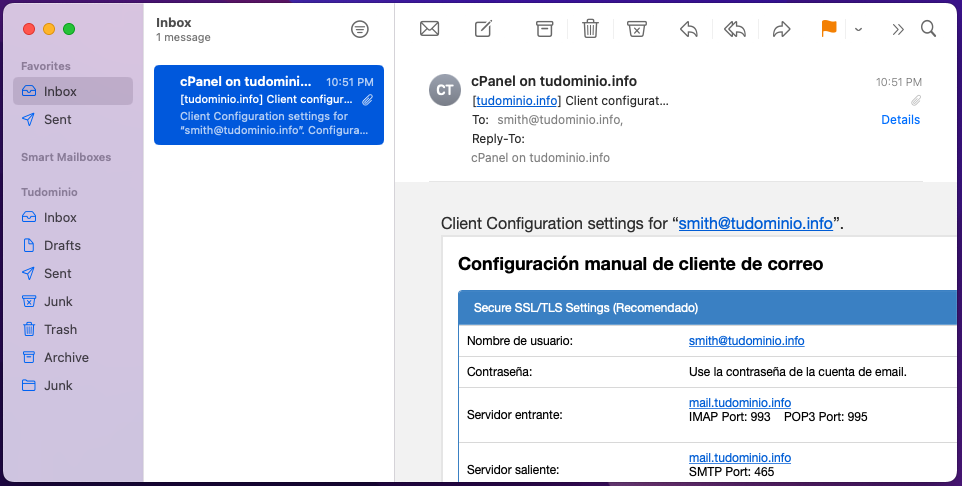This screenshot has height=486, width=962.
Task: Open mail.tudominio.info link for Servidor saliente
Action: 739,458
